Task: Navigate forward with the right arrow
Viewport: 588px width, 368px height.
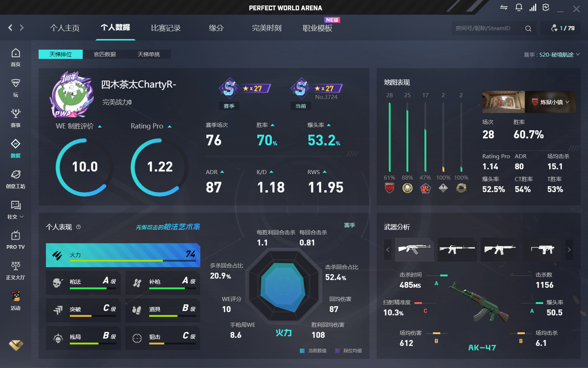Action: [x=22, y=28]
